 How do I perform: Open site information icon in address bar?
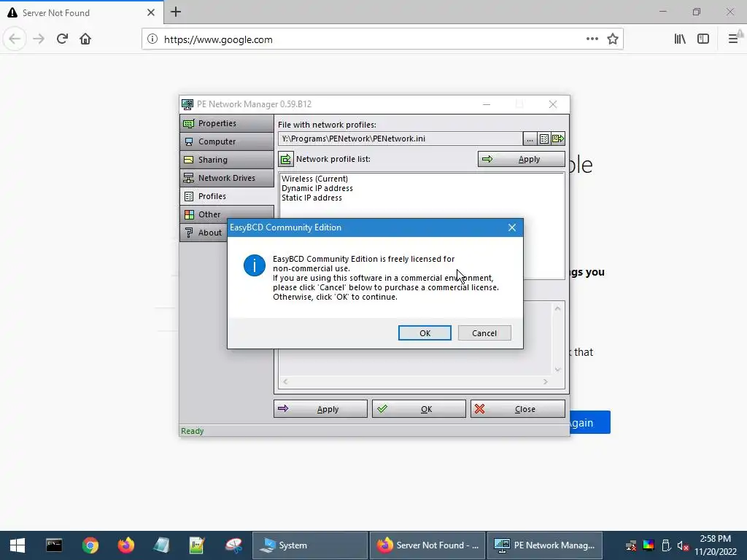click(x=152, y=39)
